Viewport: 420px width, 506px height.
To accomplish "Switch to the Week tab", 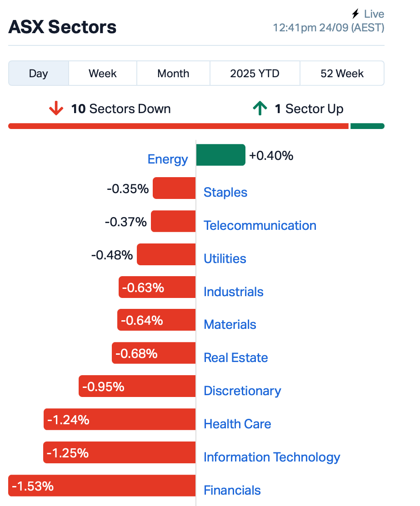I will pyautogui.click(x=103, y=74).
